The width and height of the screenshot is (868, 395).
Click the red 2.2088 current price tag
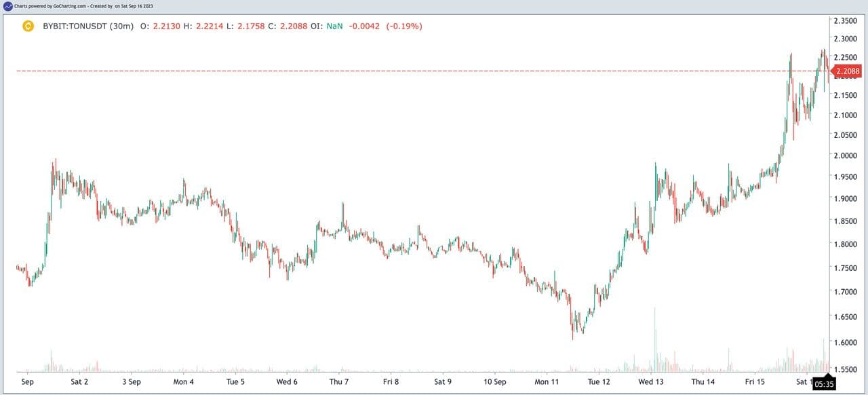[x=847, y=71]
